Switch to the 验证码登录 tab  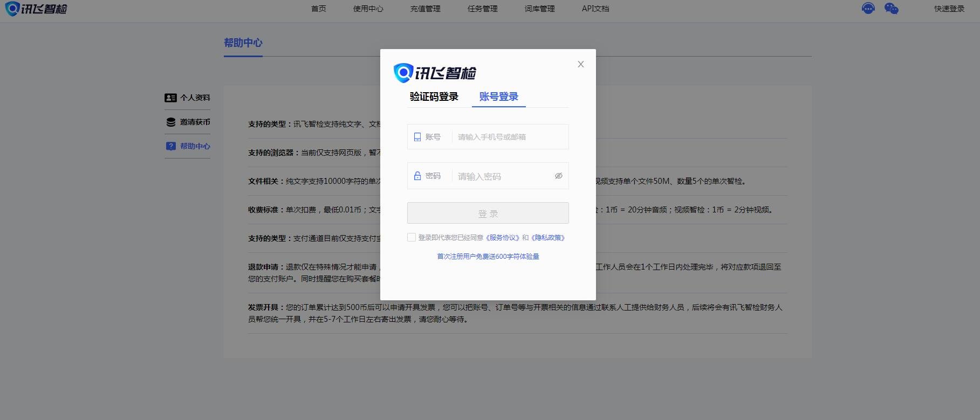click(434, 97)
